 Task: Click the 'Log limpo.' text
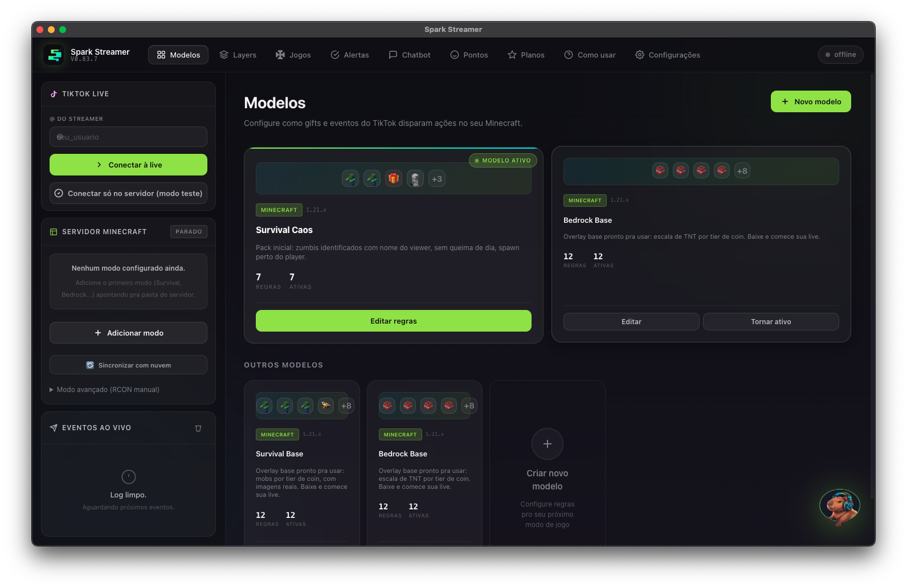[x=128, y=495]
